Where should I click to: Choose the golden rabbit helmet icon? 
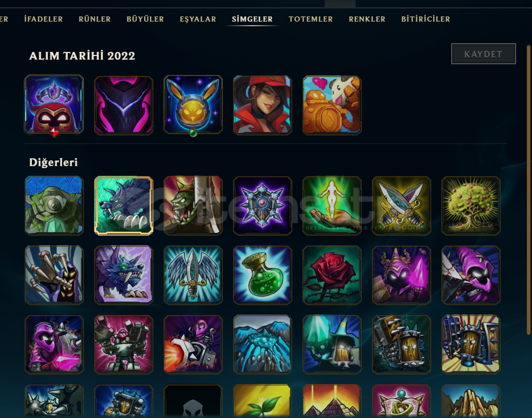point(193,105)
